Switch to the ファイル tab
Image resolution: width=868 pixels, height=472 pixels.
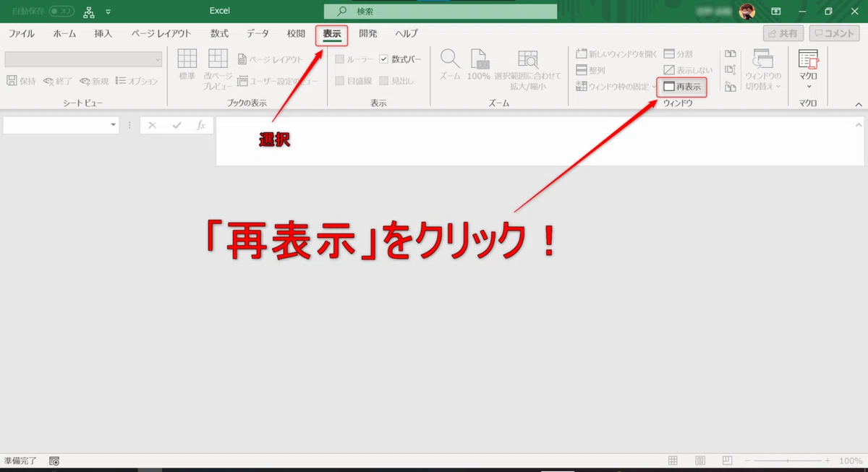pyautogui.click(x=22, y=34)
